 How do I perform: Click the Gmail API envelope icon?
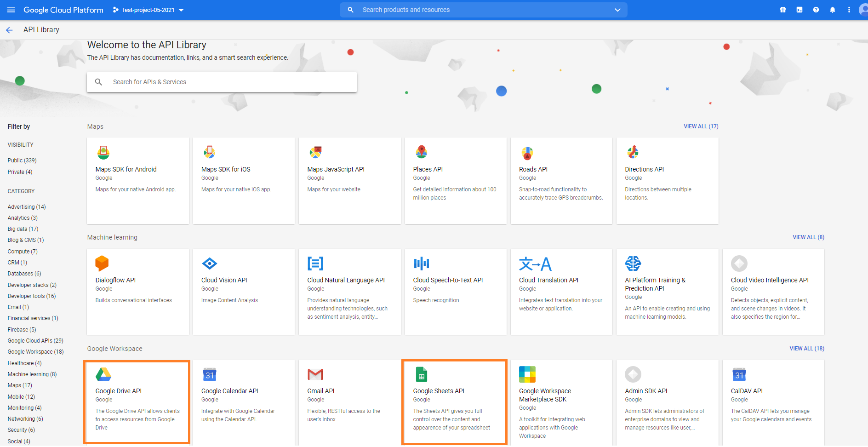315,375
